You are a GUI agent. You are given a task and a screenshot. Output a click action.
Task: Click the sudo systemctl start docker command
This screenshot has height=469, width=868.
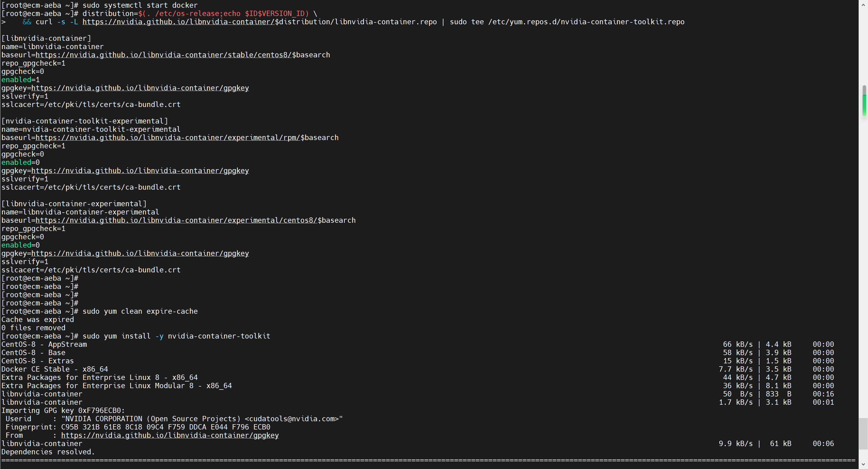[140, 5]
